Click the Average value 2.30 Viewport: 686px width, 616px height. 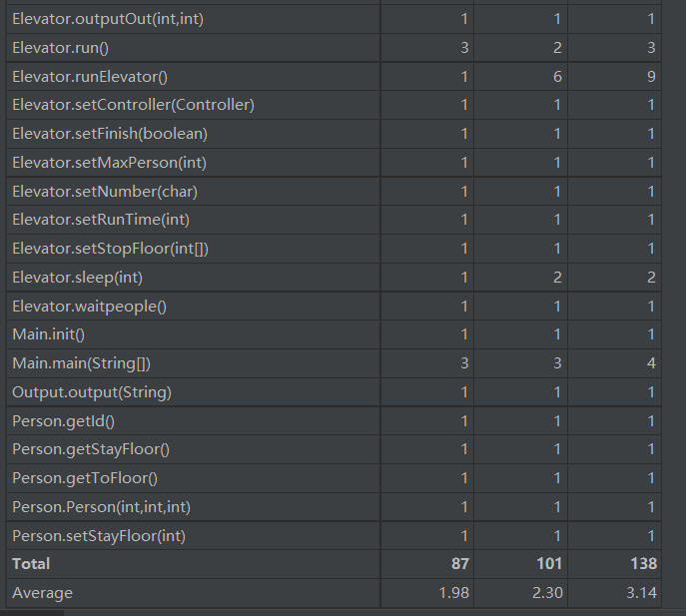[548, 593]
